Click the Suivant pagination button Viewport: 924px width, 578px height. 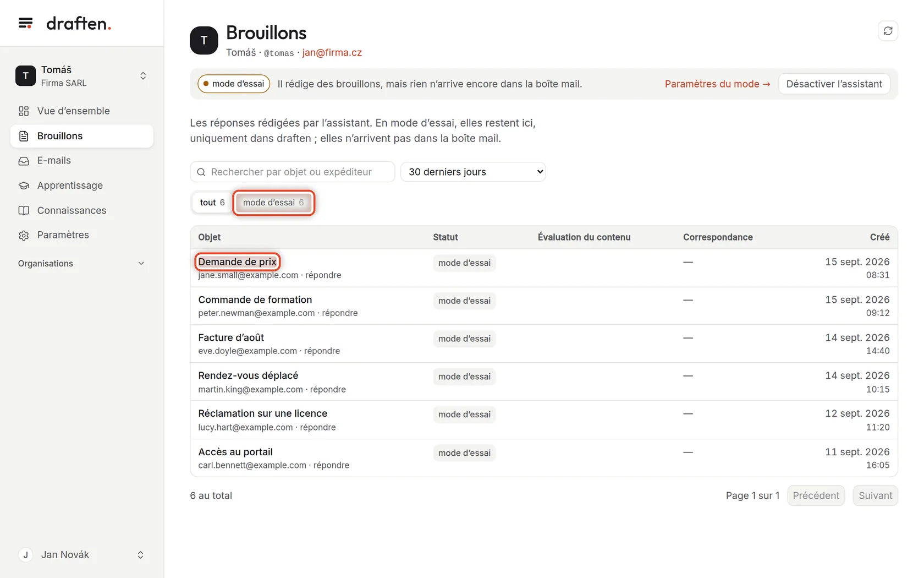[x=875, y=495]
